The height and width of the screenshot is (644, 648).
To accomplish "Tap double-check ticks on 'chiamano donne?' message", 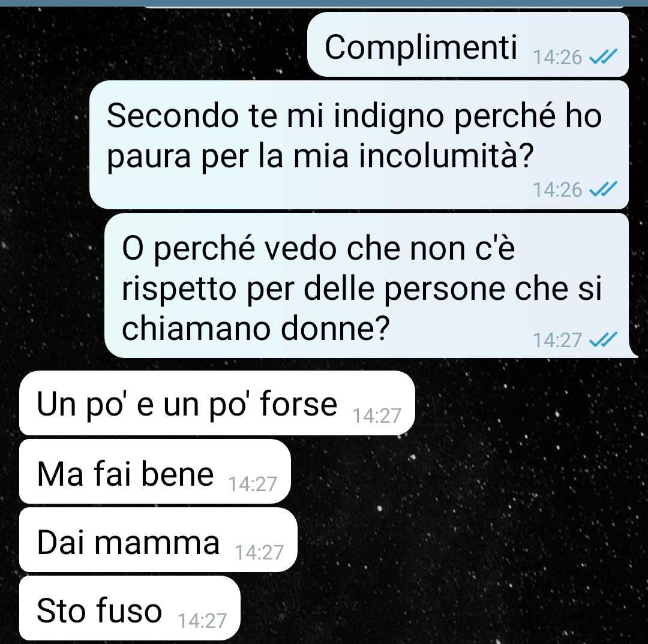I will tap(602, 339).
